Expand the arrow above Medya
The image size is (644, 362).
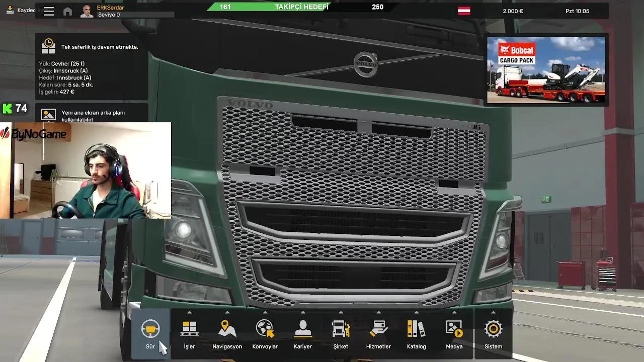[x=454, y=312]
